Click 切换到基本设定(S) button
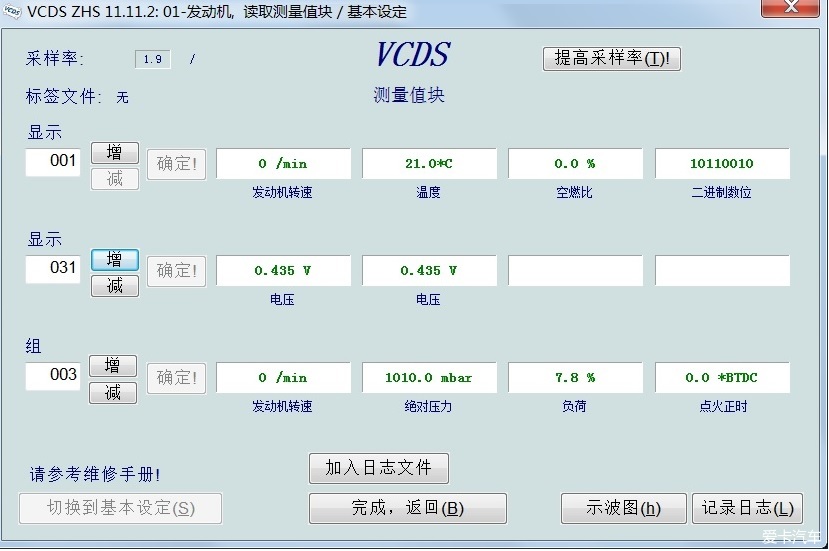Viewport: 829px width, 551px height. pyautogui.click(x=121, y=508)
